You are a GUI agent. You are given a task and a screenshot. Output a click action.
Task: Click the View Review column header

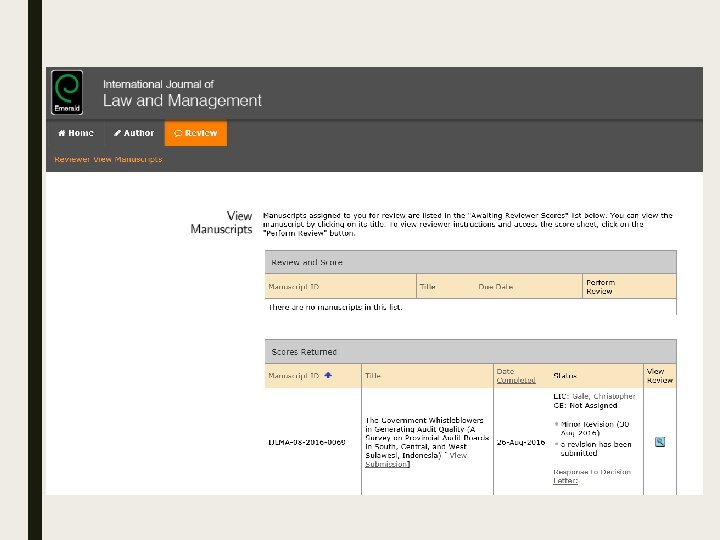point(660,376)
